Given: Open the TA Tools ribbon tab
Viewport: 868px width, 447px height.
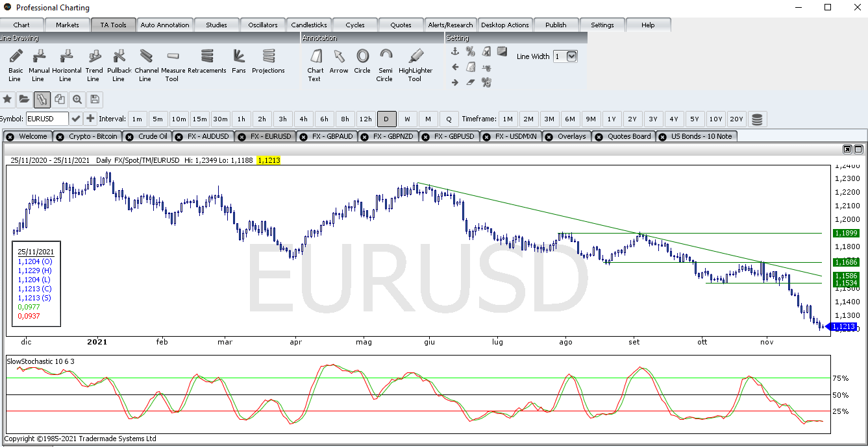Looking at the screenshot, I should click(x=114, y=25).
